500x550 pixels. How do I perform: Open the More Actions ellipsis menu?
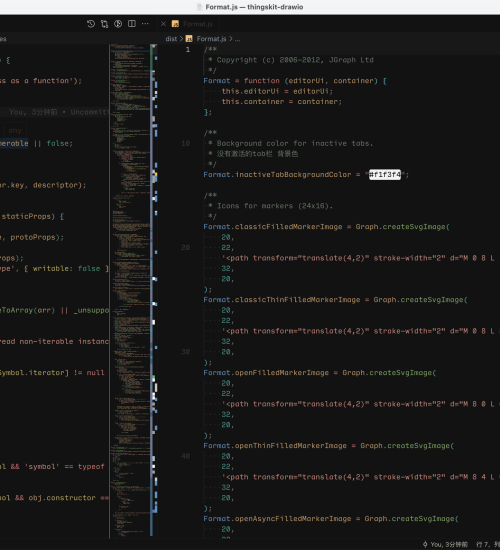145,24
